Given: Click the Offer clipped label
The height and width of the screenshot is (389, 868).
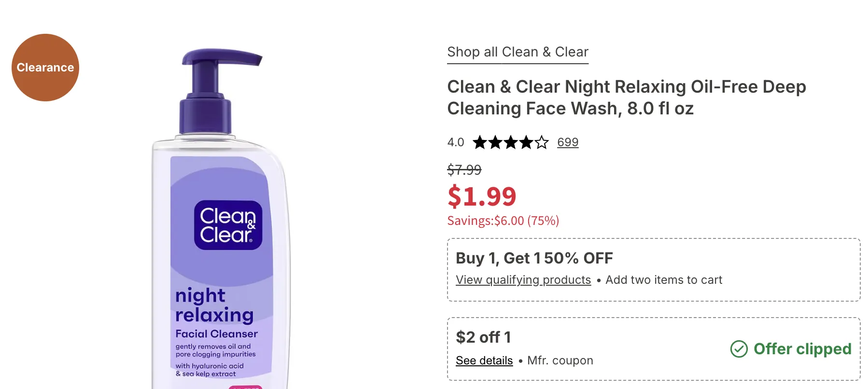Looking at the screenshot, I should point(802,349).
